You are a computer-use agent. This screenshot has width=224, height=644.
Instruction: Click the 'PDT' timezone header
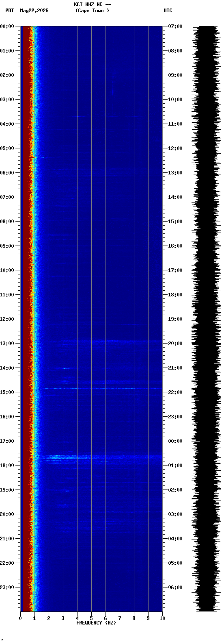pyautogui.click(x=9, y=11)
